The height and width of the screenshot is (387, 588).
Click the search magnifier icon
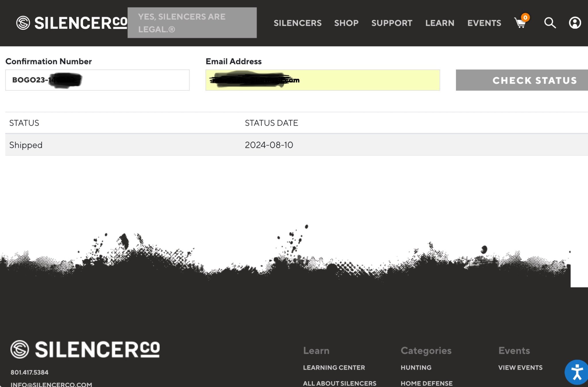click(550, 23)
